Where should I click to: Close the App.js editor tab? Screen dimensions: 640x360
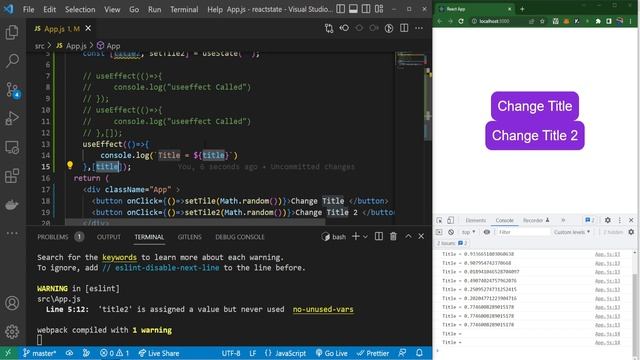[88, 28]
